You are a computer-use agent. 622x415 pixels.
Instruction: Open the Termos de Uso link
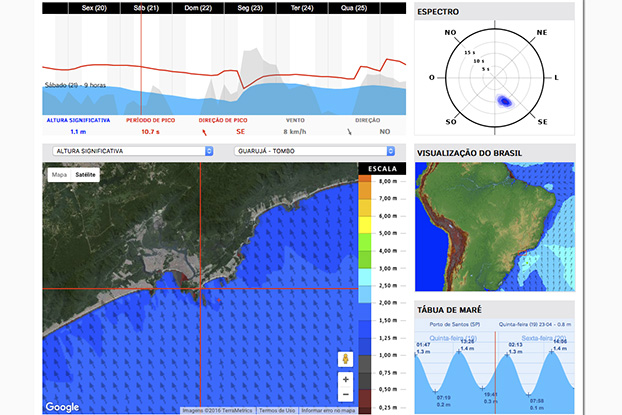coord(277,411)
